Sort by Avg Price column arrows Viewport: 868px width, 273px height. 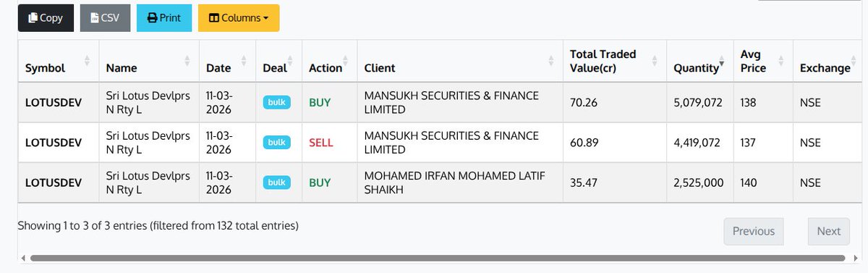point(781,61)
